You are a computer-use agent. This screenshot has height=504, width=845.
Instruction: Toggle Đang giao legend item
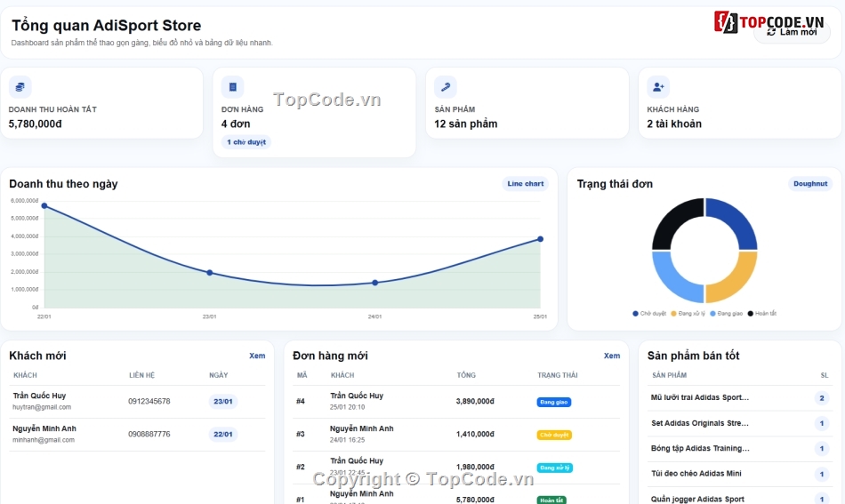727,314
